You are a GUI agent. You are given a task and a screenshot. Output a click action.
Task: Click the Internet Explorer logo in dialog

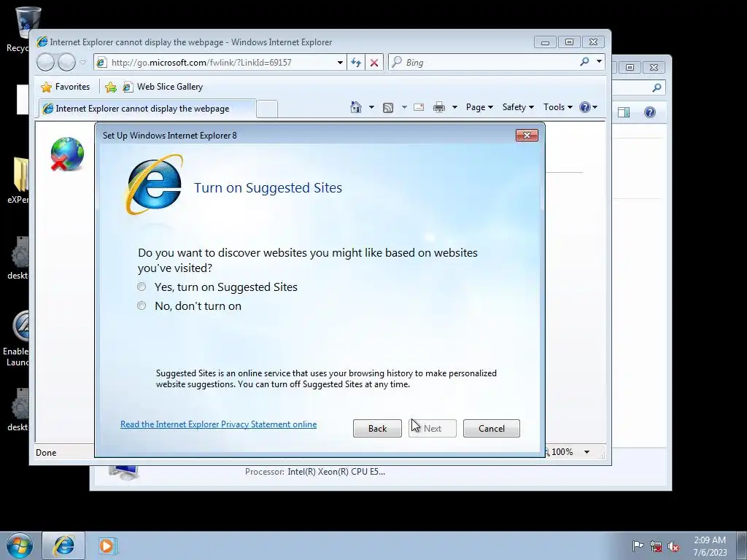155,184
